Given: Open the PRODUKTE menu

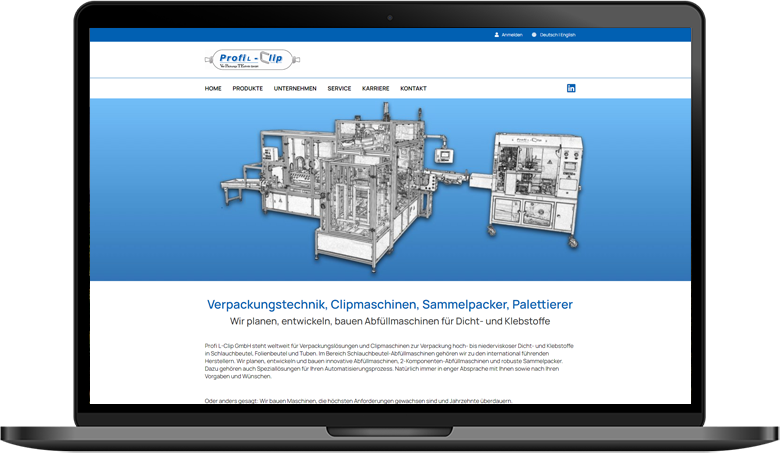Looking at the screenshot, I should pos(248,88).
